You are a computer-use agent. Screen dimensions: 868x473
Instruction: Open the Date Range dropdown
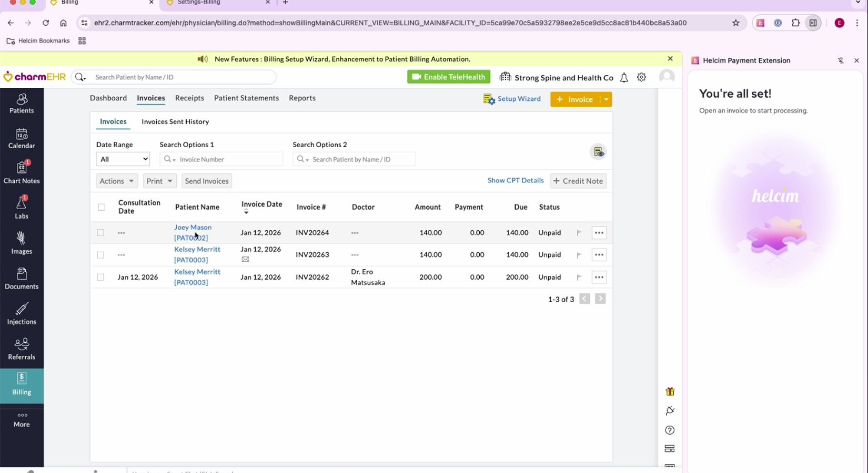click(123, 159)
